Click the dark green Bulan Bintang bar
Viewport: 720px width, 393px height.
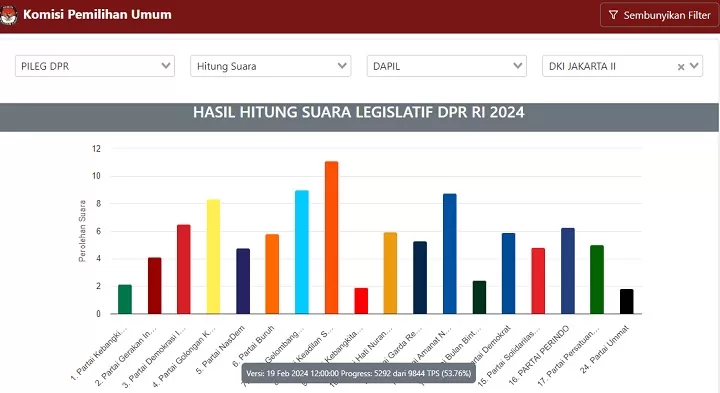point(479,298)
